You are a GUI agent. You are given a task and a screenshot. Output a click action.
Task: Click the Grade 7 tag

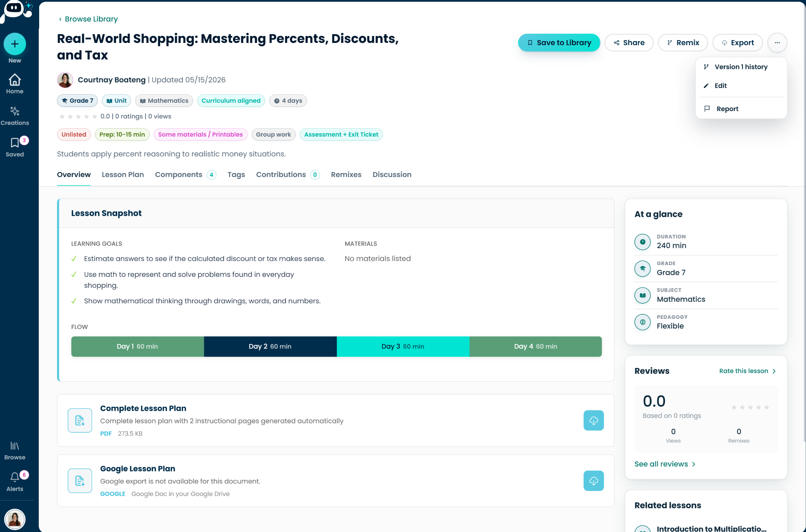pos(77,101)
